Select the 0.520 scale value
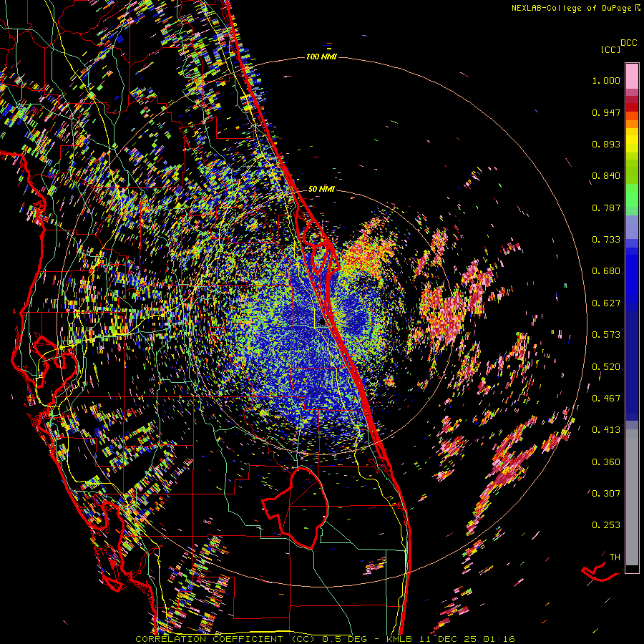Screen dimensions: 644x644 pos(606,367)
